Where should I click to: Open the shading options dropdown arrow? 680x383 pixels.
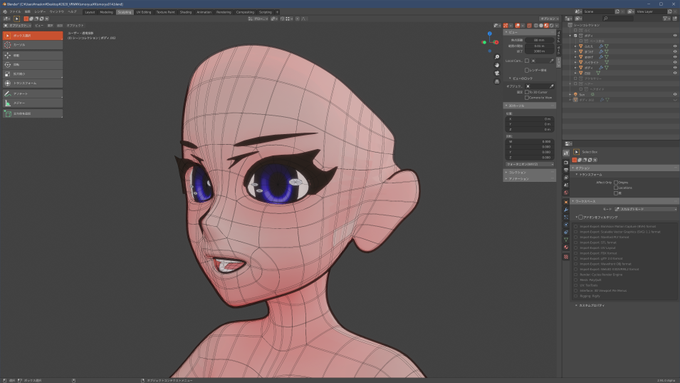556,26
